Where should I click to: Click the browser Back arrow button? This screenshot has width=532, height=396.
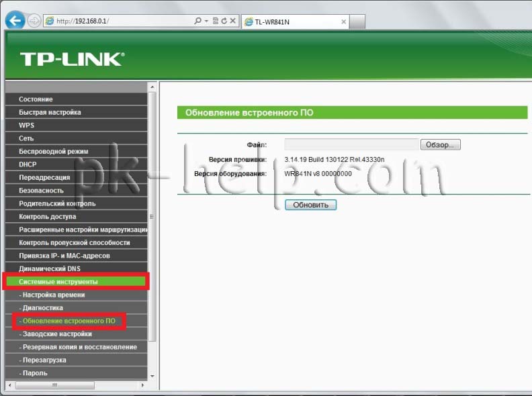tap(15, 21)
